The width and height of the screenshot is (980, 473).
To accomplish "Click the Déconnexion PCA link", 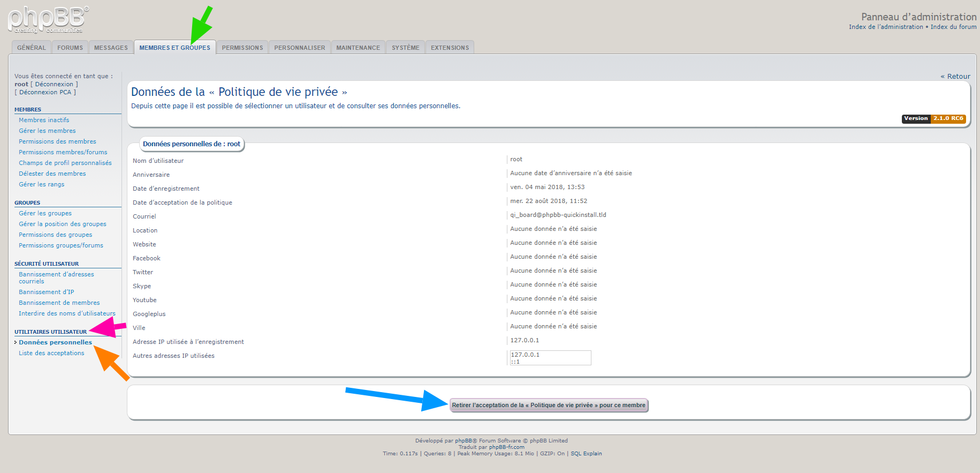I will [45, 92].
